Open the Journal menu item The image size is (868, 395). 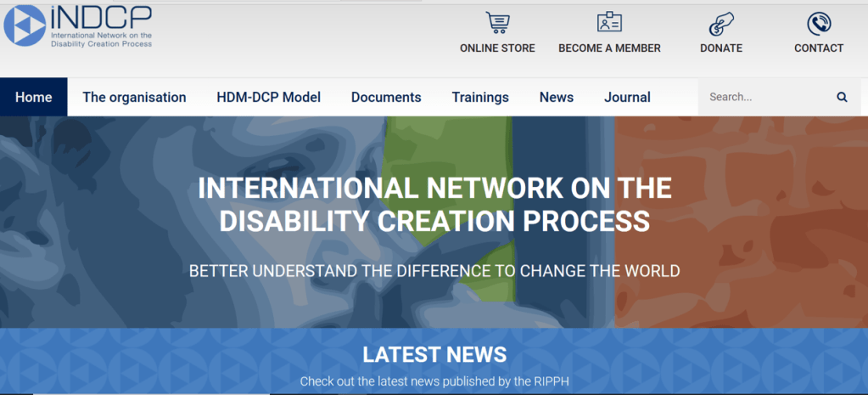point(627,97)
